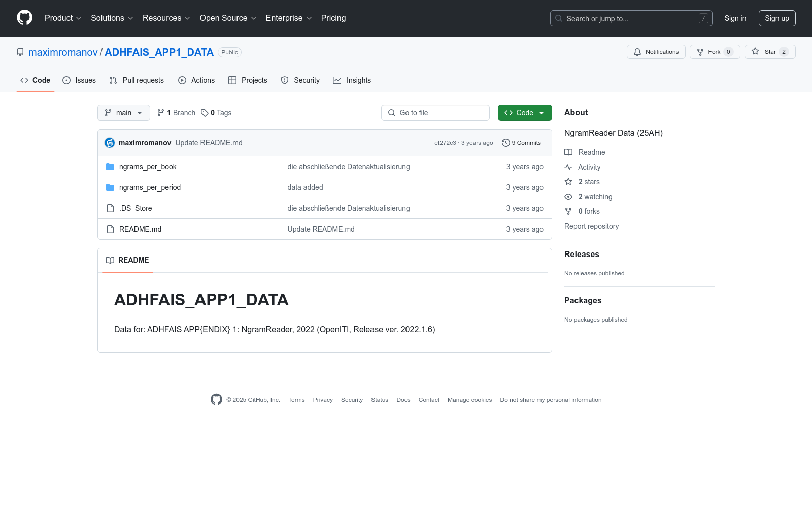Click maximromanov's avatar in commit row
The height and width of the screenshot is (508, 812).
click(110, 143)
